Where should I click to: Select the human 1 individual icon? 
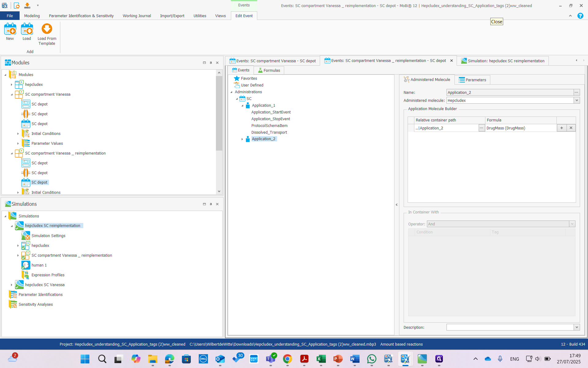click(x=26, y=265)
